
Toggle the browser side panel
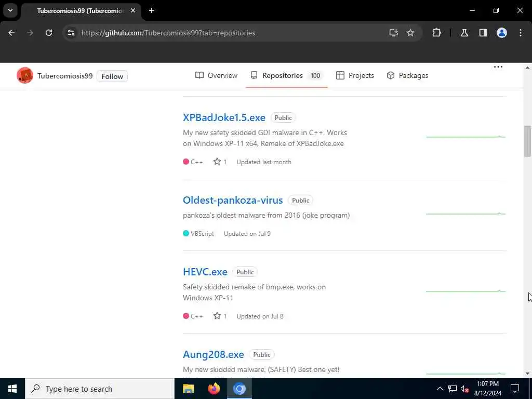pyautogui.click(x=483, y=33)
